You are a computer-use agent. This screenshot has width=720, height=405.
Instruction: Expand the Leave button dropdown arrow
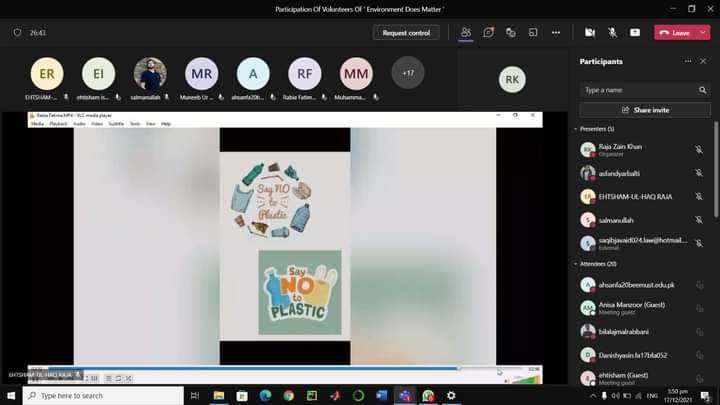pos(703,32)
